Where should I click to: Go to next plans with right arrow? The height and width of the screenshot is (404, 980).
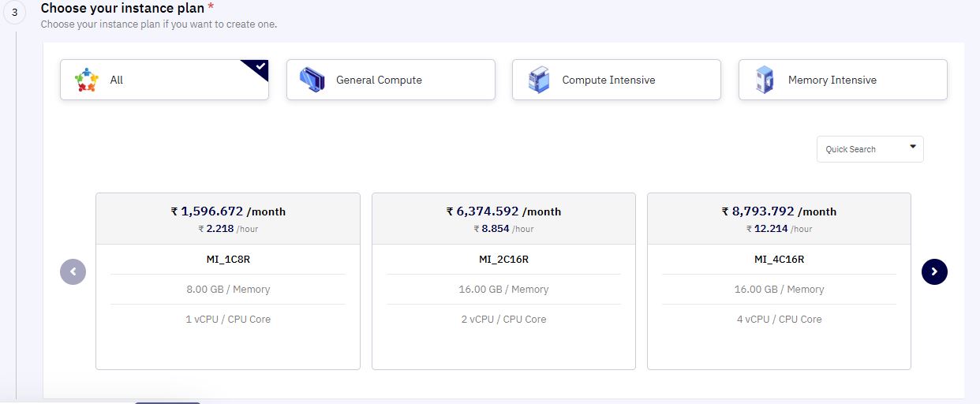point(934,271)
